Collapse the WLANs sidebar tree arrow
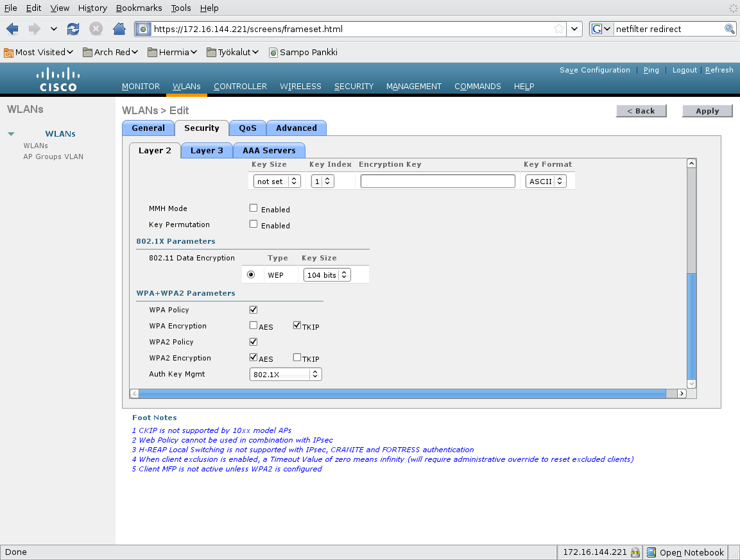740x560 pixels. (x=12, y=134)
